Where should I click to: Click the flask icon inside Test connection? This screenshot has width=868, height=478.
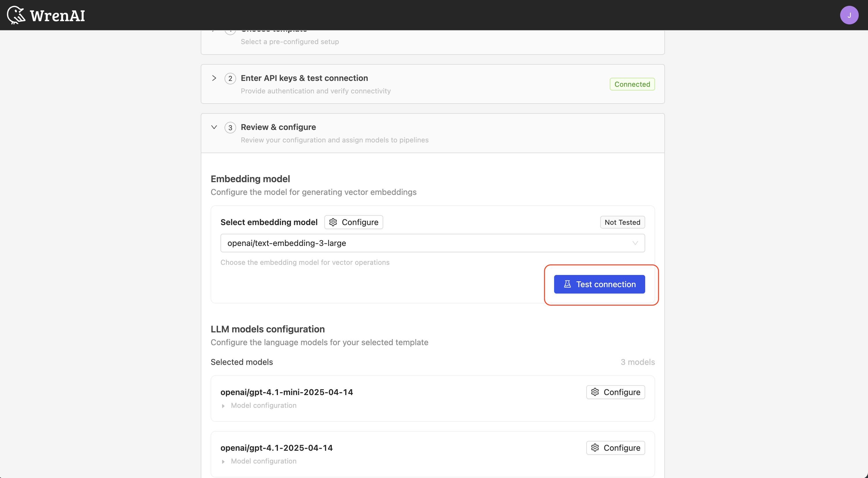567,284
